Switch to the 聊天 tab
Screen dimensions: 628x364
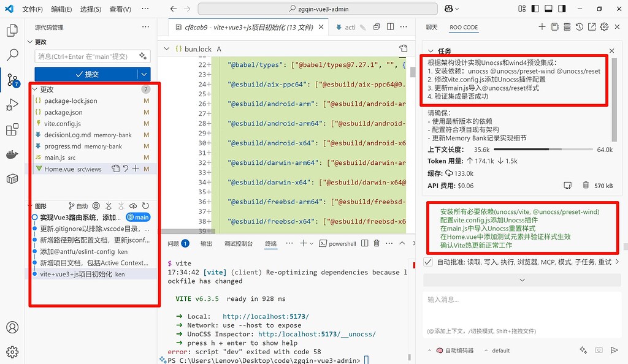click(x=431, y=27)
